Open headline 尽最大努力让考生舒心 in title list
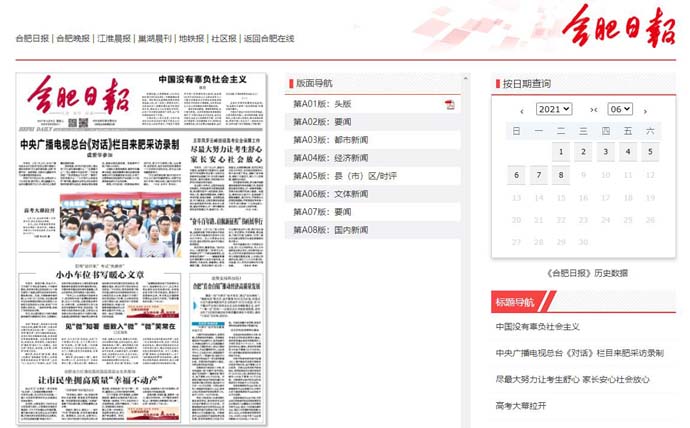690x428 pixels. tap(572, 379)
